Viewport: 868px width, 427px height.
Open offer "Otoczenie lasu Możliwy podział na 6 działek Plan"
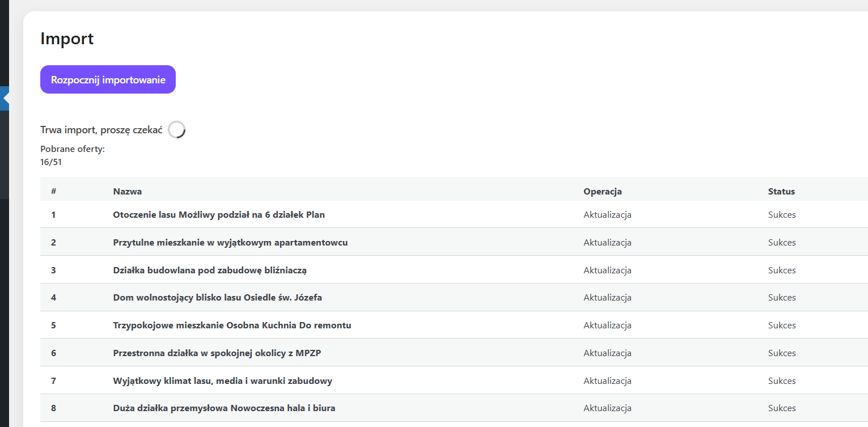click(219, 215)
